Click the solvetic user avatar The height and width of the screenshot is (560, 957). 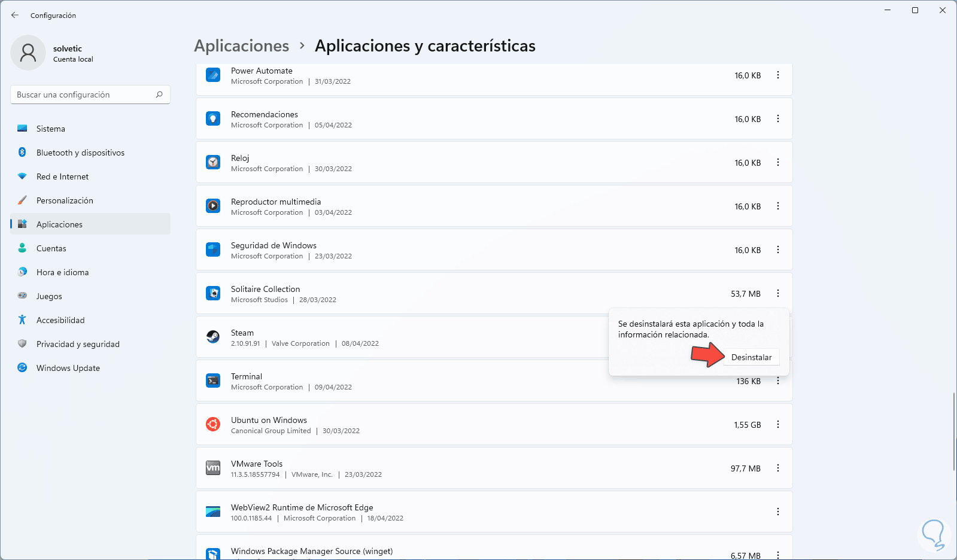[28, 53]
